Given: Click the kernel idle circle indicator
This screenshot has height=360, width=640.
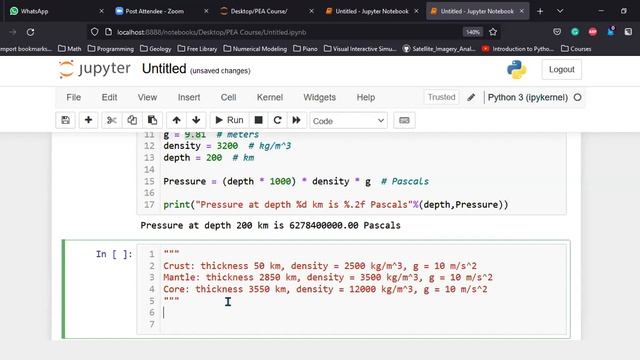Looking at the screenshot, I should [x=577, y=98].
